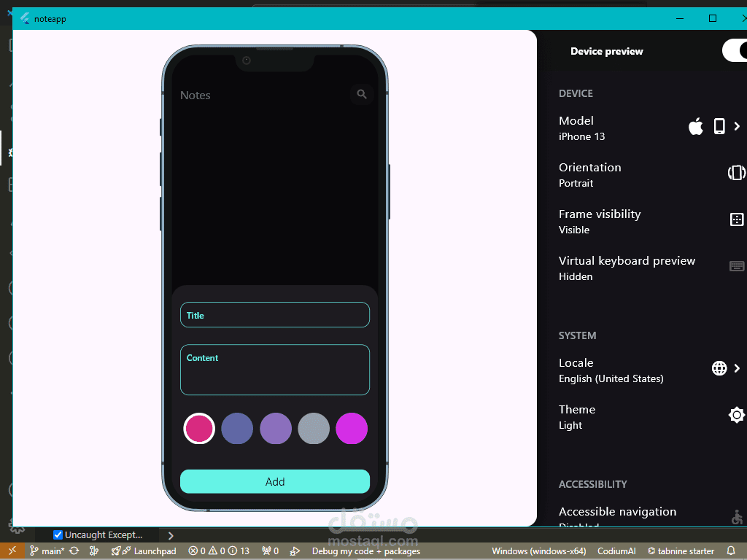Toggle Frame visibility icon
Viewport: 747px width, 560px height.
point(737,219)
